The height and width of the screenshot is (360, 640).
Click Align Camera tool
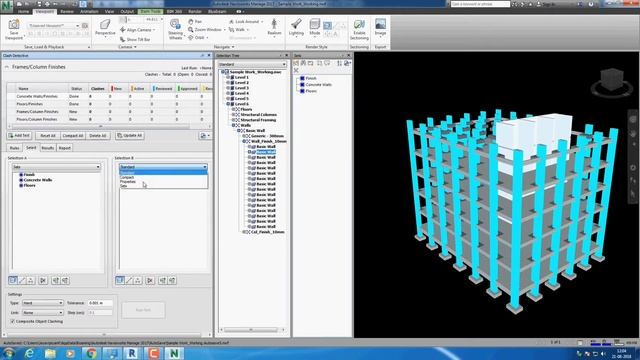137,30
